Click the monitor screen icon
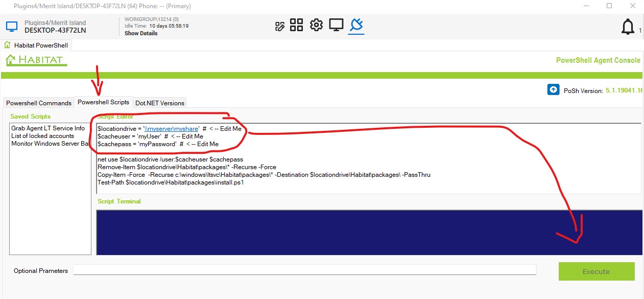This screenshot has height=299, width=644. point(336,25)
